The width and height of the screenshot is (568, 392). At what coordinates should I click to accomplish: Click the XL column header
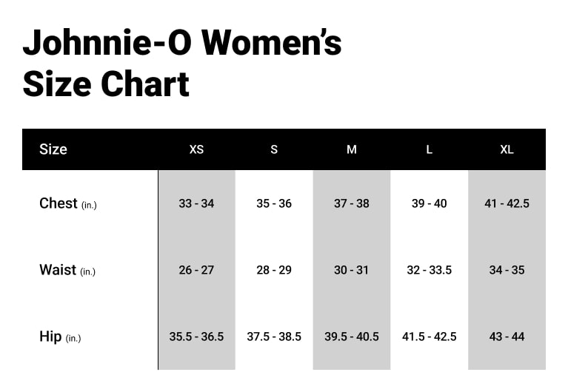click(x=507, y=149)
